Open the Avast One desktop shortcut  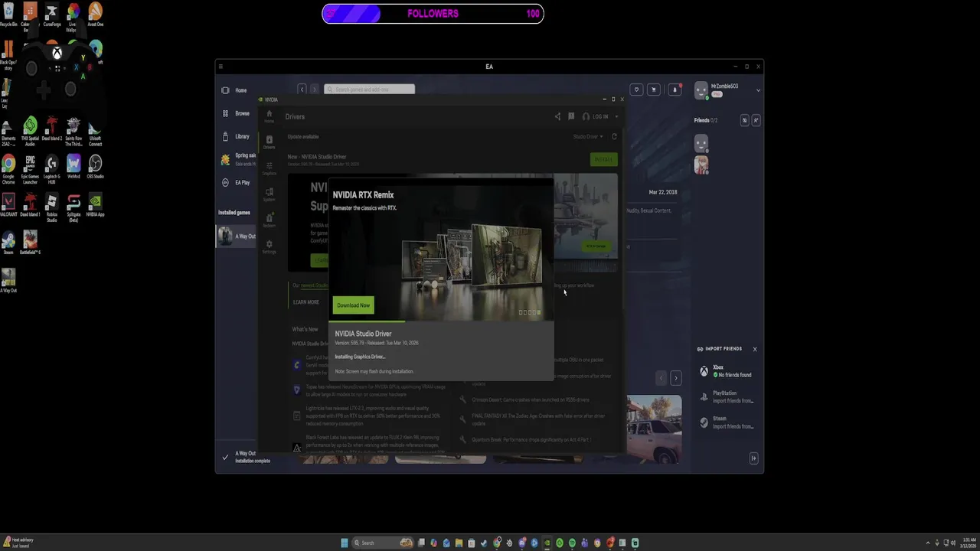pos(96,15)
